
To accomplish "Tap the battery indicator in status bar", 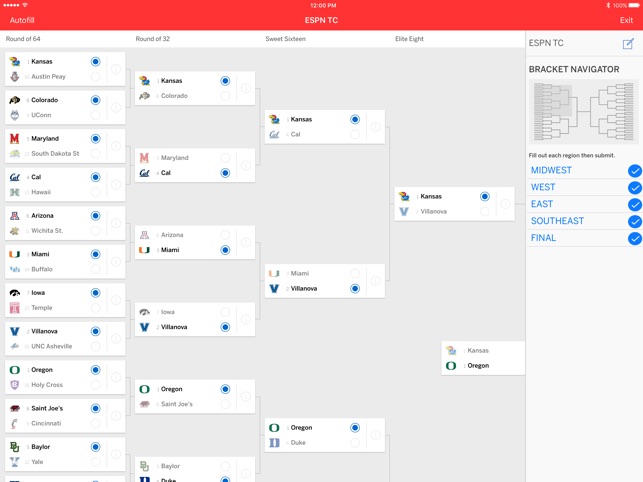I will (x=634, y=5).
